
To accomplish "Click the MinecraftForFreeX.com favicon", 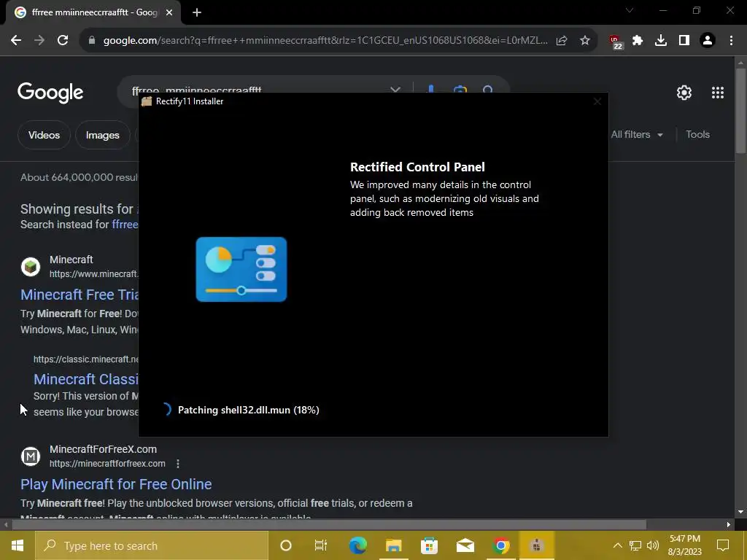I will 31,456.
